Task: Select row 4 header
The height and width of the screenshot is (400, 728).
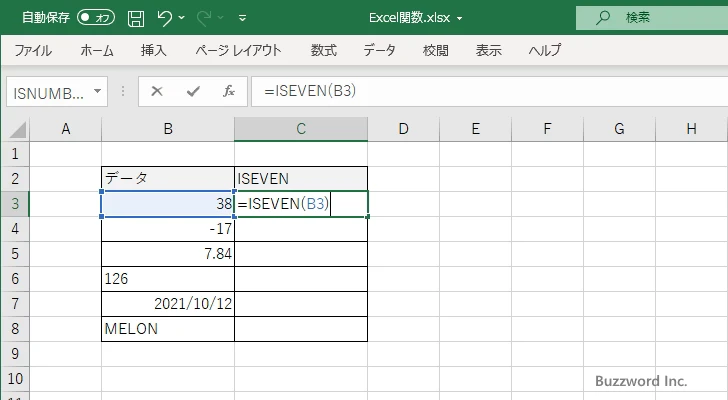Action: [15, 229]
